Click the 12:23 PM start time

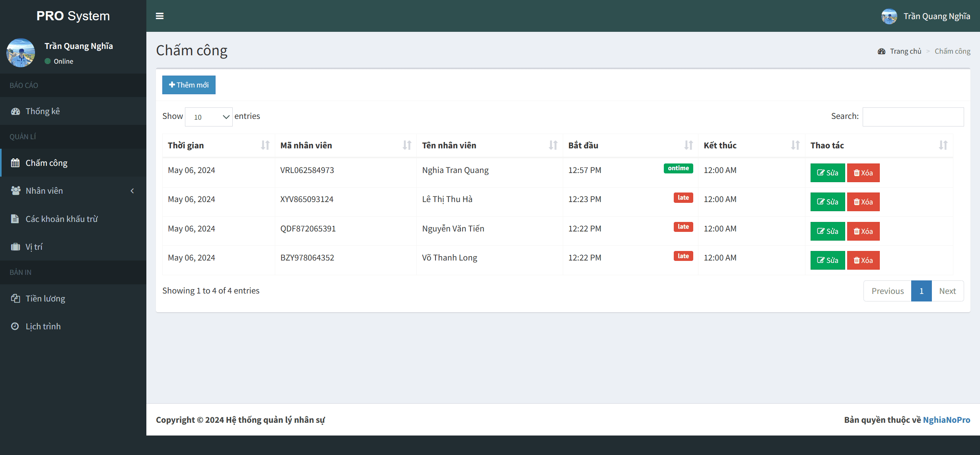point(585,199)
